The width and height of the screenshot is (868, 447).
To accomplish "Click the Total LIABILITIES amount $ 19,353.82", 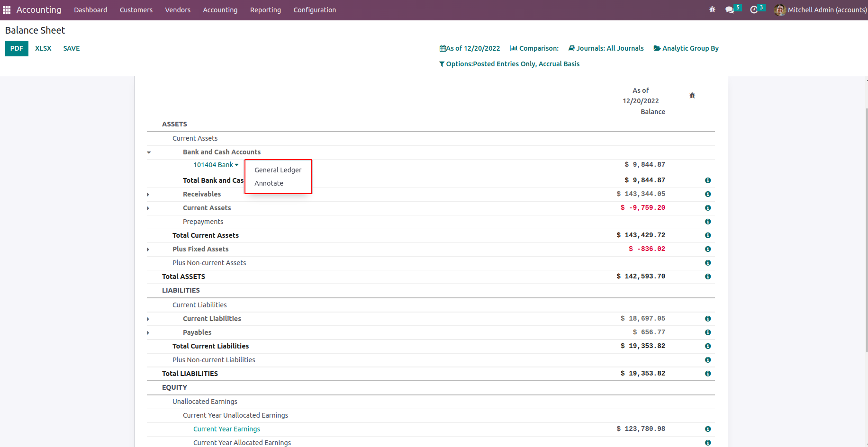I will 643,374.
